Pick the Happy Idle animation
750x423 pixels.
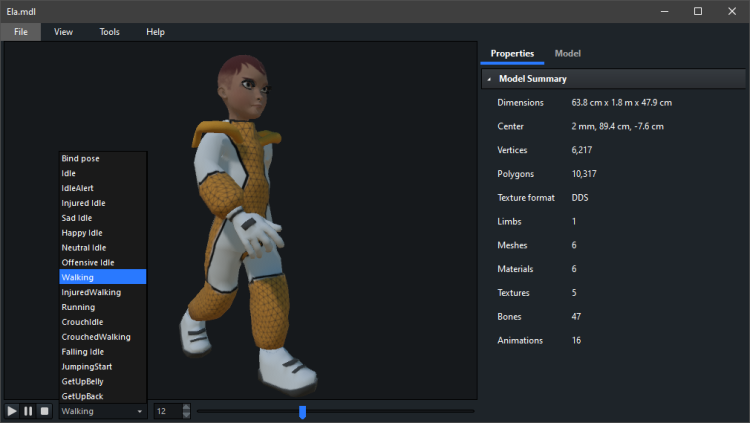pyautogui.click(x=102, y=233)
